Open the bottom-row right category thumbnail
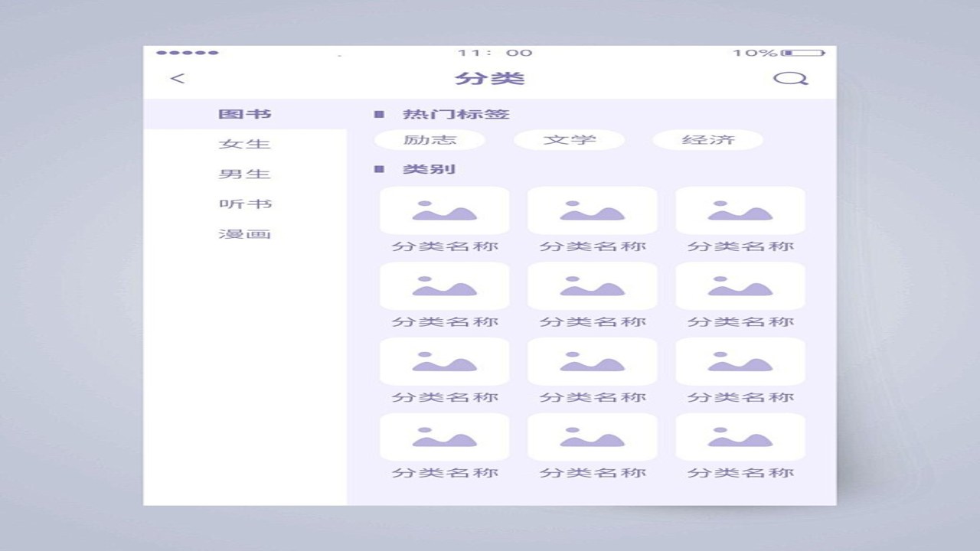Screen dimensions: 980x551 coord(740,437)
